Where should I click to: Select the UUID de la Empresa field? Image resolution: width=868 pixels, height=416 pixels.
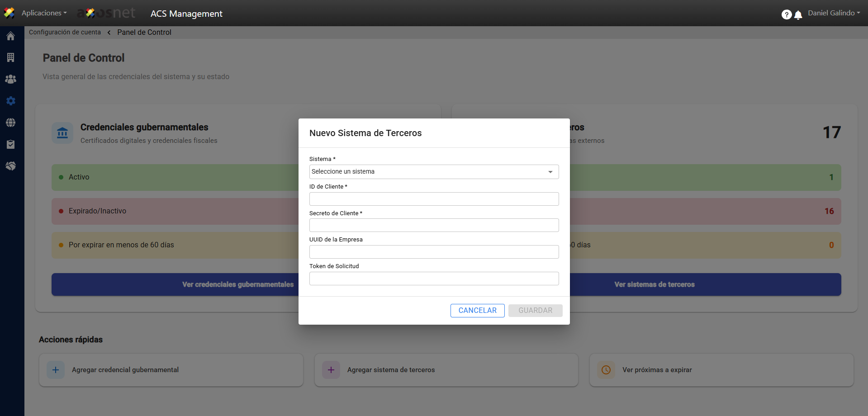(434, 252)
